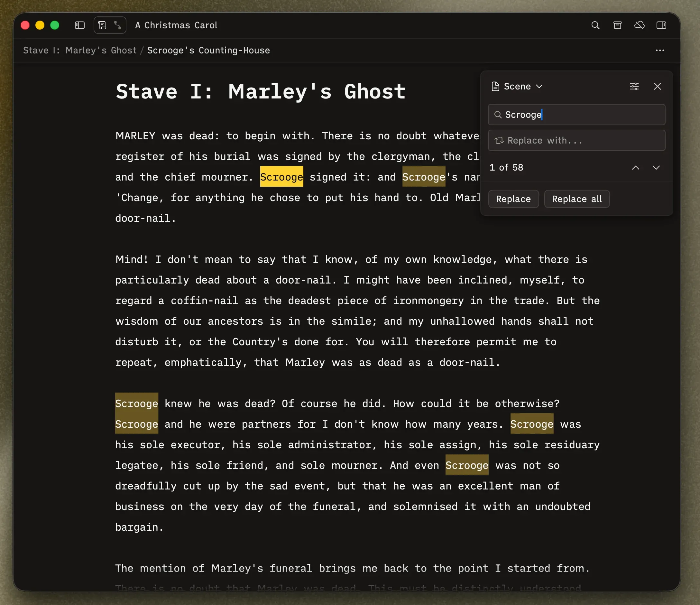Select the Scrooge's Counting-House breadcrumb
700x605 pixels.
coord(208,50)
